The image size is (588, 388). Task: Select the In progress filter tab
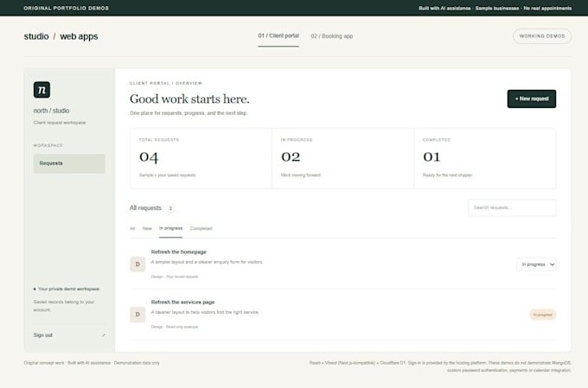(170, 228)
